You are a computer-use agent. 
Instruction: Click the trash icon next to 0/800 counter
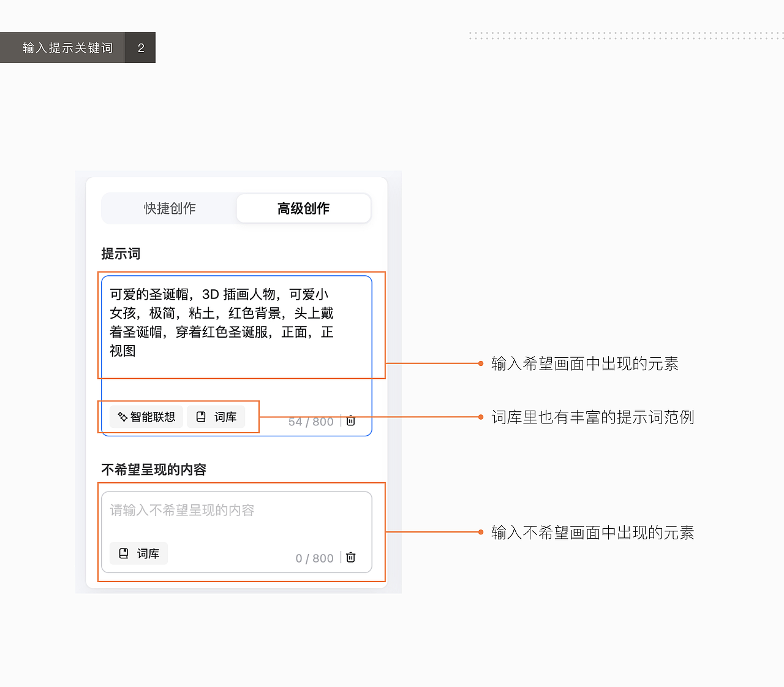tap(350, 558)
